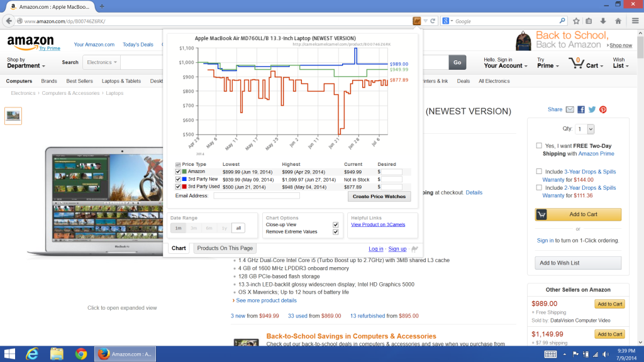Open See more product details link

point(266,300)
